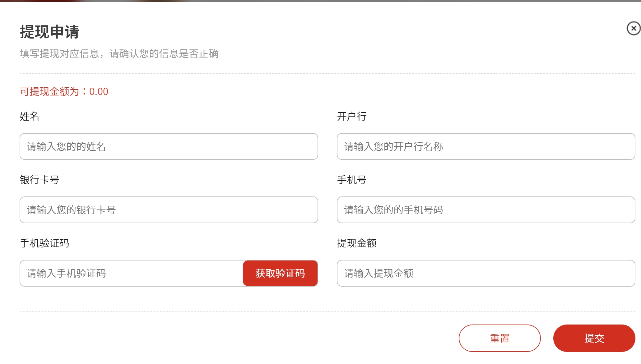
Task: Click the gray subtitle 填写提现对应信息 text
Action: coord(60,53)
